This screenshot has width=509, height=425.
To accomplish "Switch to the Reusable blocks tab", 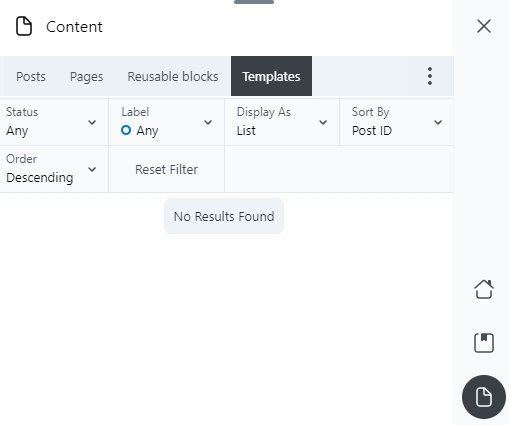I will click(173, 76).
